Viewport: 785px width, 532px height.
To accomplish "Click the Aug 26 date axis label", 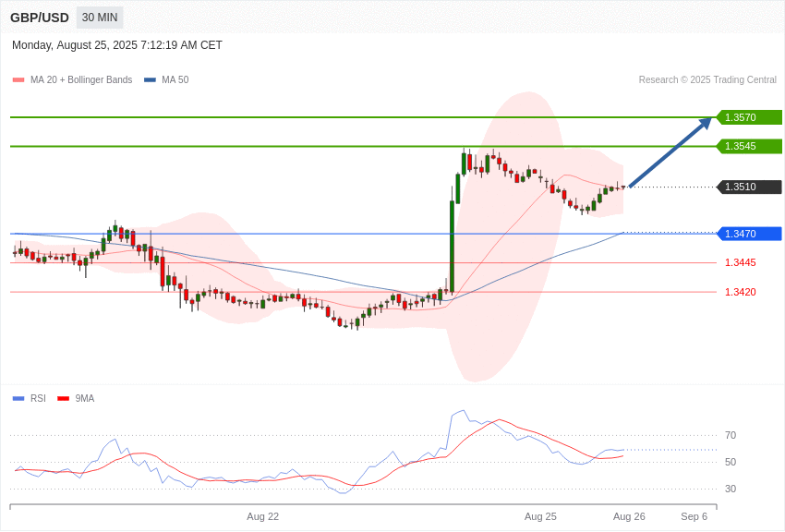I will click(629, 516).
